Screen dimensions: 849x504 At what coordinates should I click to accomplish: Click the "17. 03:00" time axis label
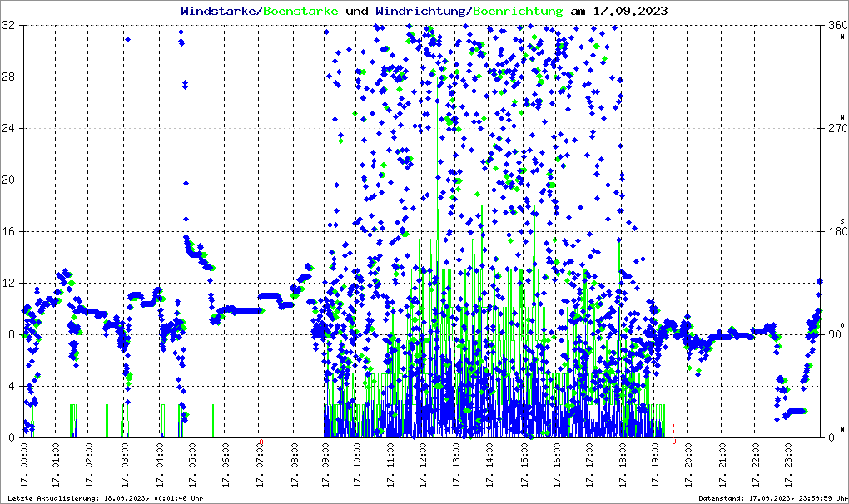(x=125, y=465)
